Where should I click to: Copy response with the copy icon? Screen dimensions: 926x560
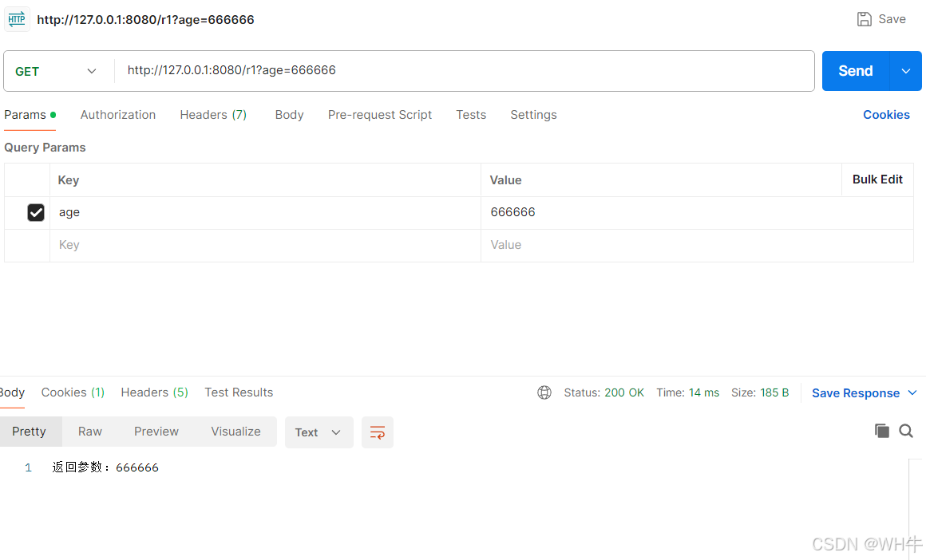click(x=882, y=432)
